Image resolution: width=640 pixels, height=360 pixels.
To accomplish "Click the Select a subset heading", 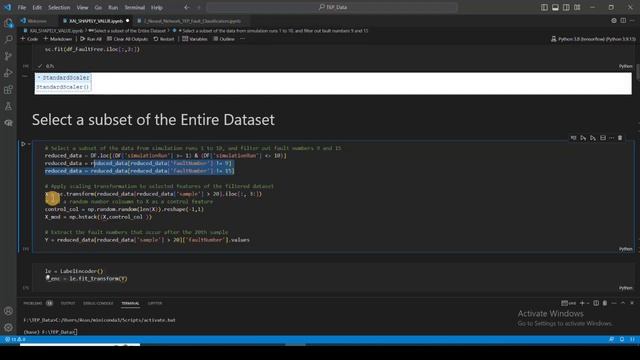I will click(153, 120).
